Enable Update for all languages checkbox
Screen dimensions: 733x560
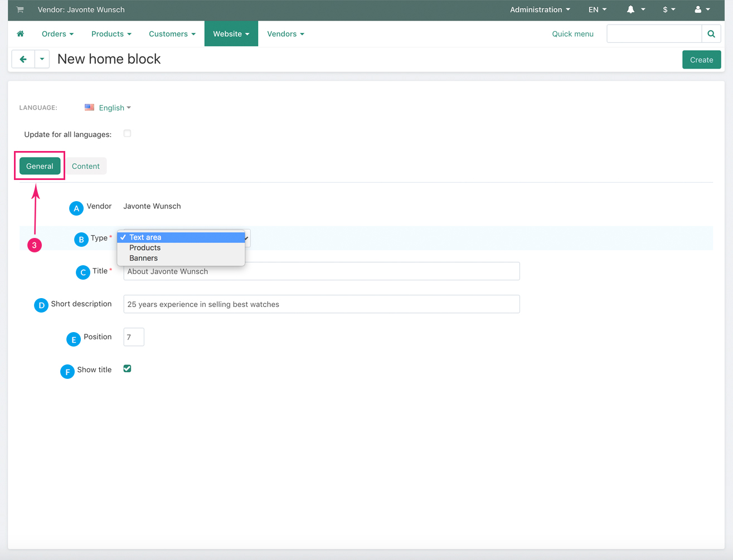click(x=127, y=134)
